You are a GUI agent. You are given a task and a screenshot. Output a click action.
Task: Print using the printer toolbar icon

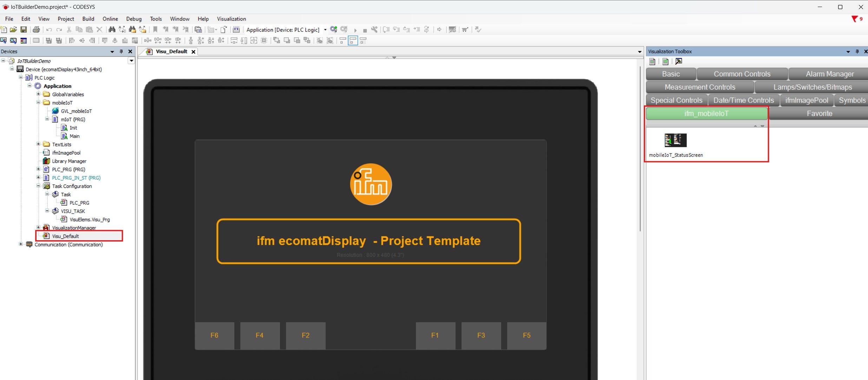point(36,30)
